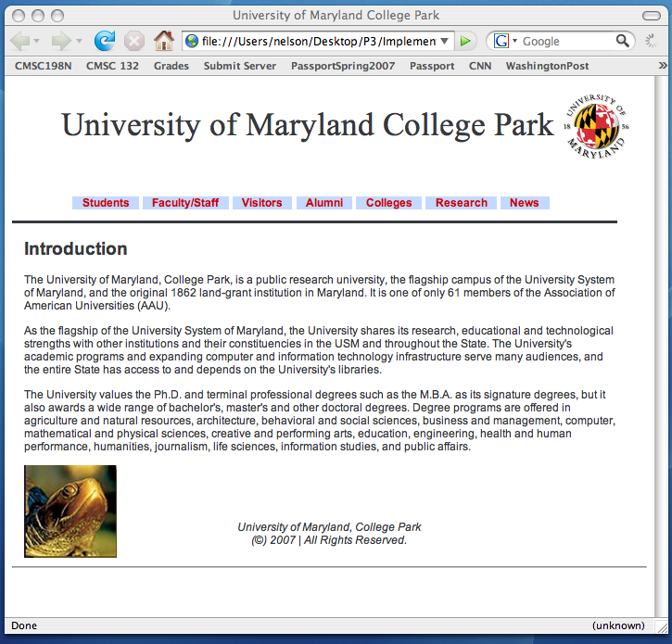672x644 pixels.
Task: Click the Google search text field
Action: tap(567, 41)
